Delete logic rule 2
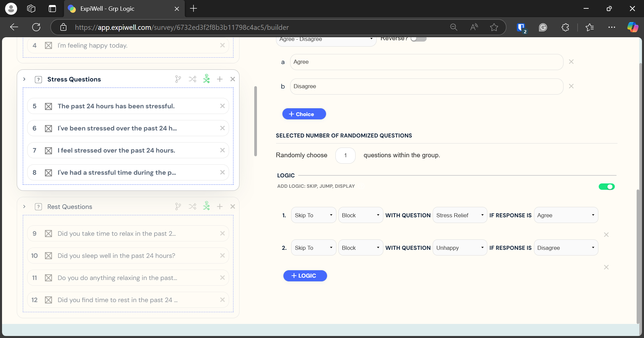This screenshot has height=338, width=644. coord(606,267)
